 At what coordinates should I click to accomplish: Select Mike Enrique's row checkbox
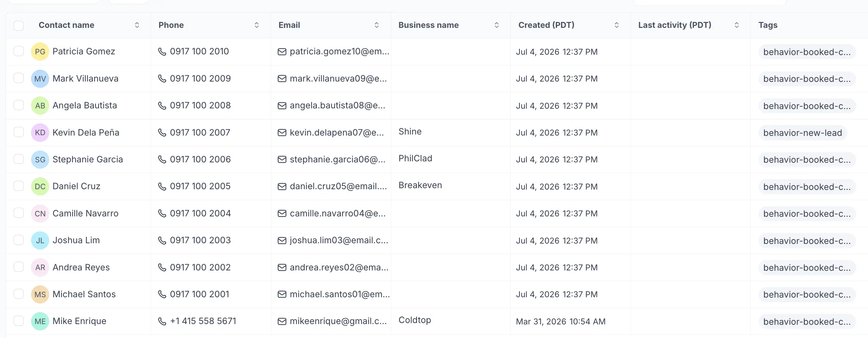18,321
